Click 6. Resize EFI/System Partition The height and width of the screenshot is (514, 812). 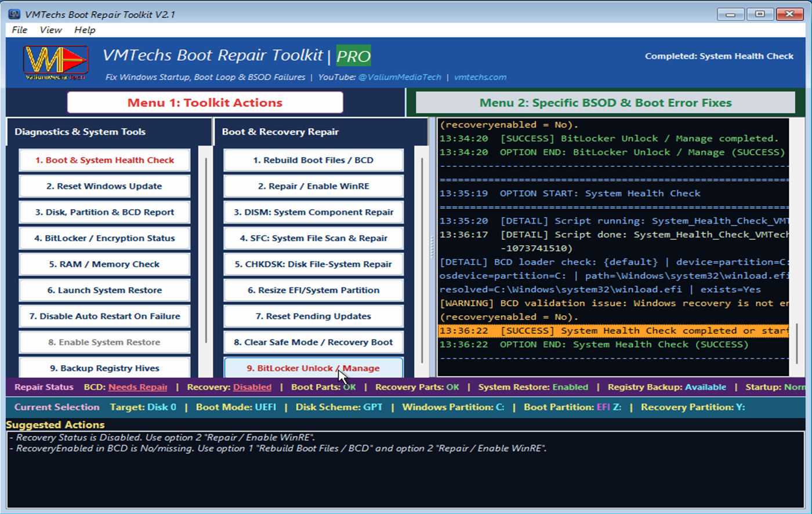(x=313, y=290)
